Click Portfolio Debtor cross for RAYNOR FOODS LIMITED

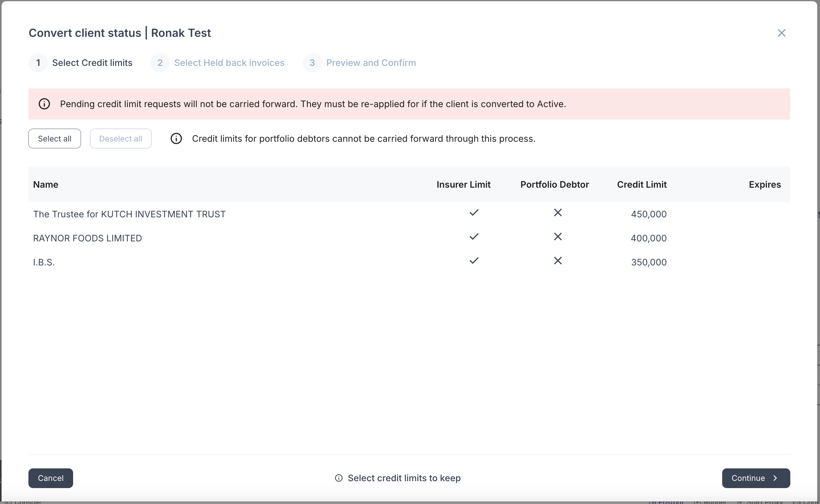click(557, 237)
